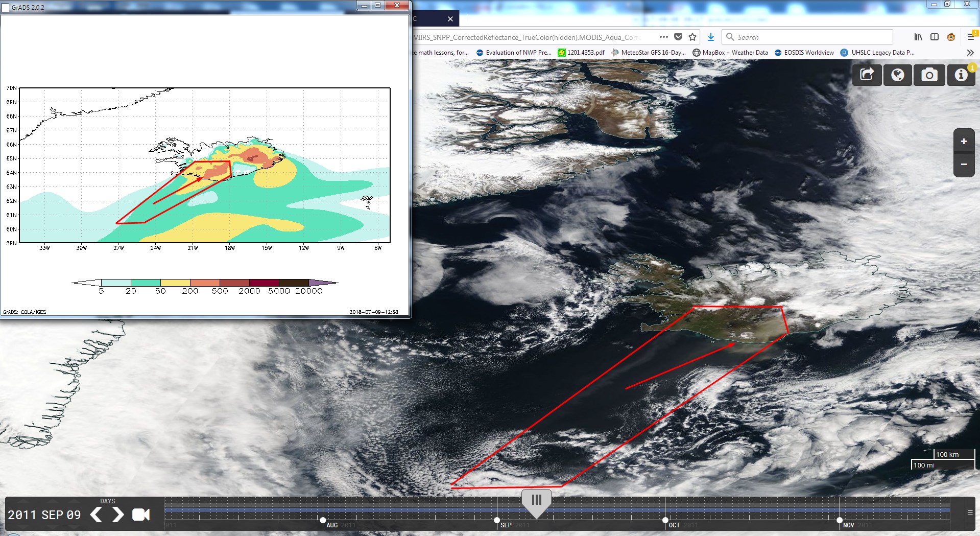
Task: Take a snapshot with the camera icon
Action: tap(929, 75)
